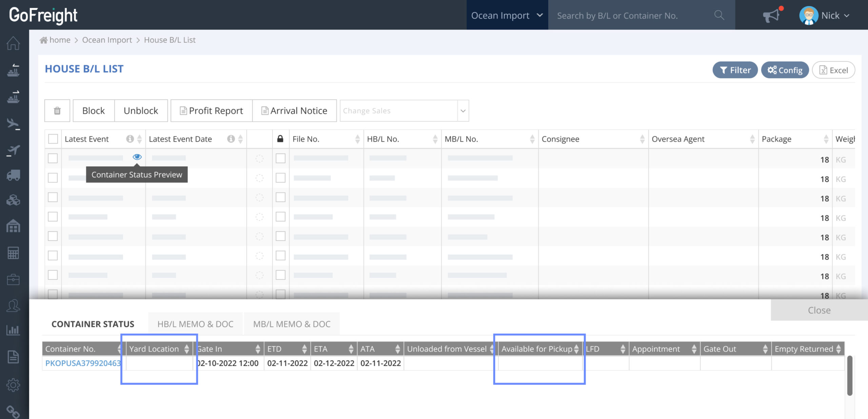This screenshot has height=419, width=868.
Task: Switch to the HB/L MEMO & DOC tab
Action: (195, 324)
